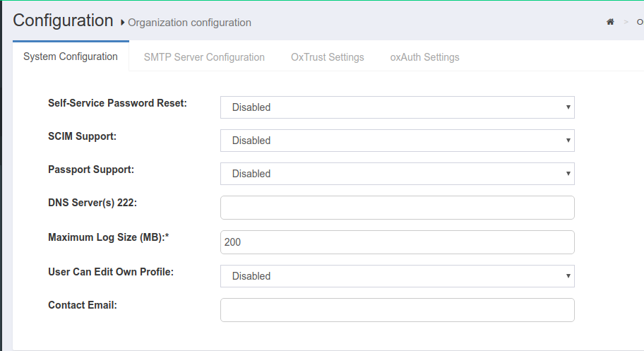Click the DNS Server(s) 222 label
The image size is (644, 351).
[92, 203]
